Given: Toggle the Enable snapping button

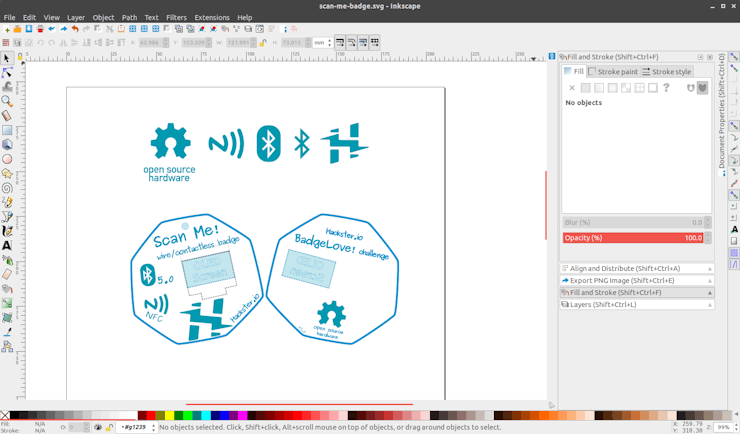Looking at the screenshot, I should click(x=734, y=57).
